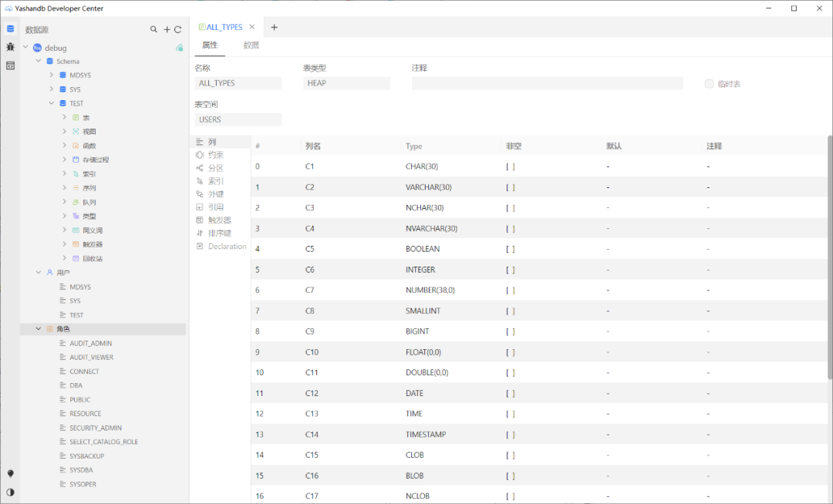Collapse the TEST schema

pyautogui.click(x=52, y=103)
